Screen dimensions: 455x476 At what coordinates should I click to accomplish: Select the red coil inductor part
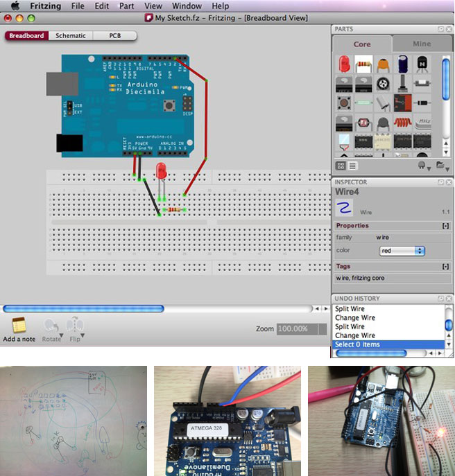403,123
